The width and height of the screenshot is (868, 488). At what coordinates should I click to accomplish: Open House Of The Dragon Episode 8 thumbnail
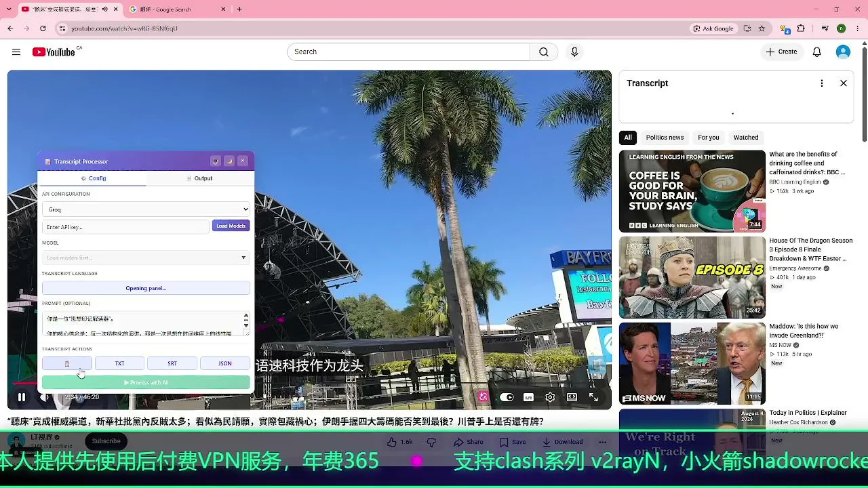click(692, 277)
